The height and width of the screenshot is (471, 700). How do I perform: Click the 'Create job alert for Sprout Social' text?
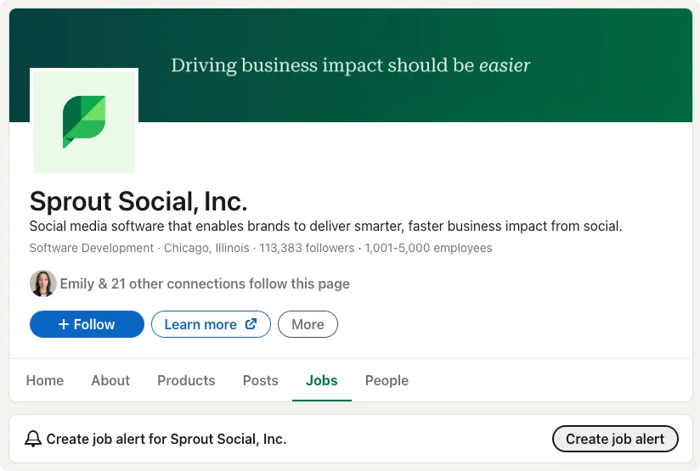pyautogui.click(x=166, y=439)
